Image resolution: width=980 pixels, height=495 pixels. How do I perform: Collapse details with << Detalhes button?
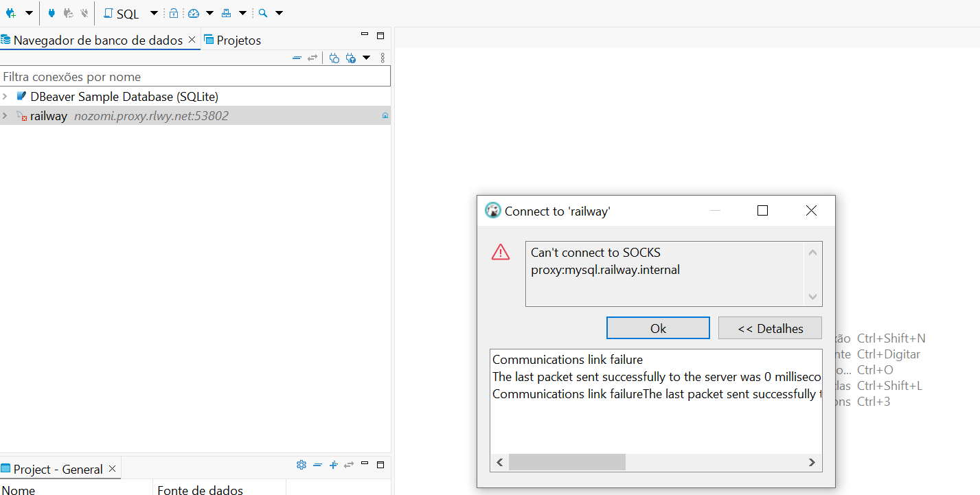coord(771,328)
